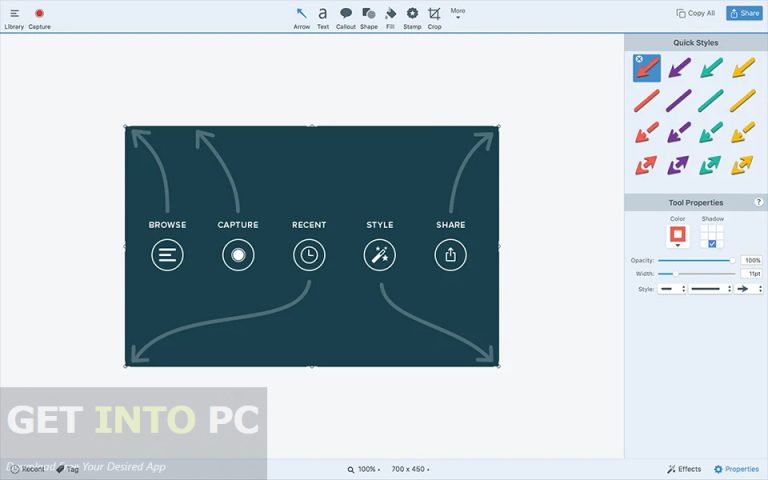Choose the yellow double-headed arrow style
The width and height of the screenshot is (768, 480).
tap(743, 165)
